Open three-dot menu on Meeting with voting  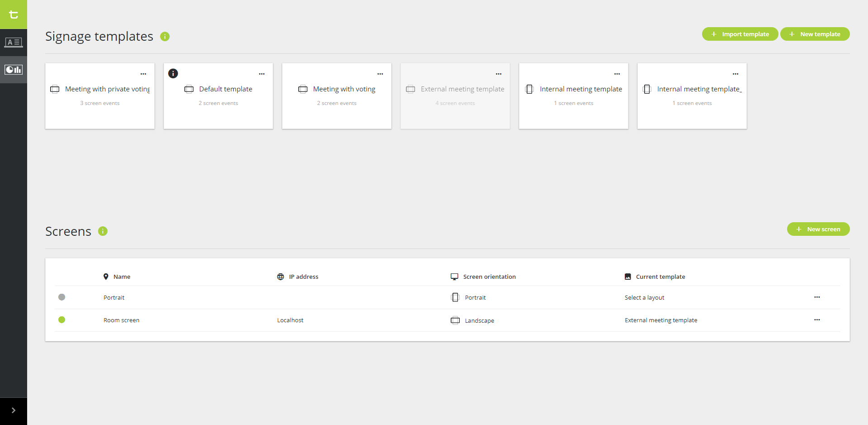pyautogui.click(x=380, y=74)
